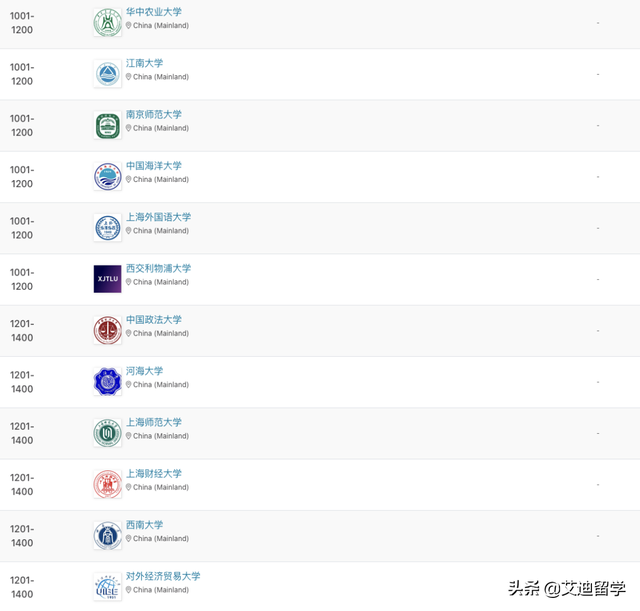Screen dimensions: 640x611
Task: Click China (Mainland) text under 华中农业大学
Action: click(161, 25)
